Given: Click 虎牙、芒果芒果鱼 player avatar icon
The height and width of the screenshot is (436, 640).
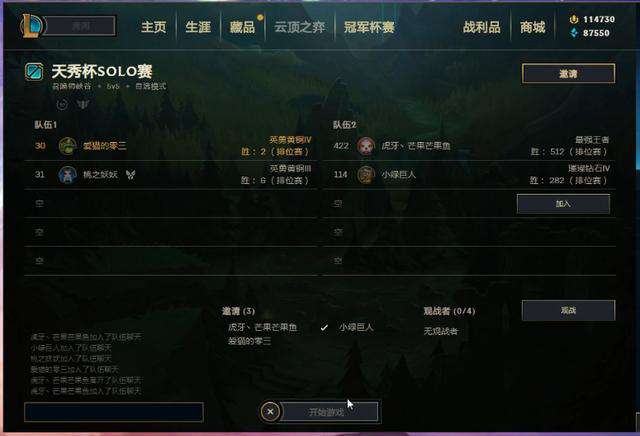Looking at the screenshot, I should 366,146.
